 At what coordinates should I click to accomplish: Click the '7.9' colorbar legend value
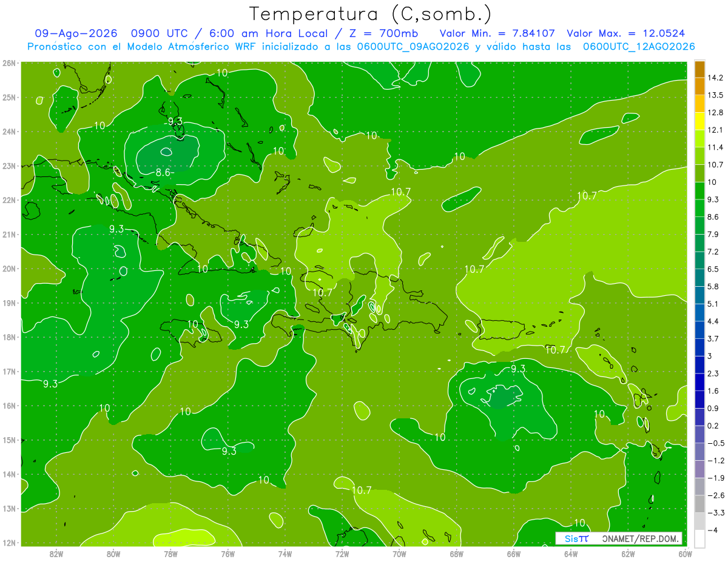[713, 234]
